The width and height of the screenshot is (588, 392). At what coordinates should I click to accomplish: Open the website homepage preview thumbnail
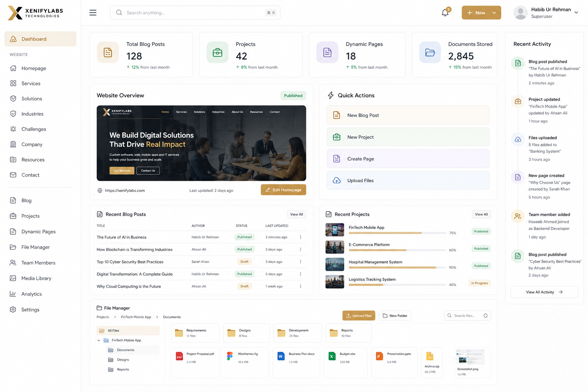tap(201, 143)
